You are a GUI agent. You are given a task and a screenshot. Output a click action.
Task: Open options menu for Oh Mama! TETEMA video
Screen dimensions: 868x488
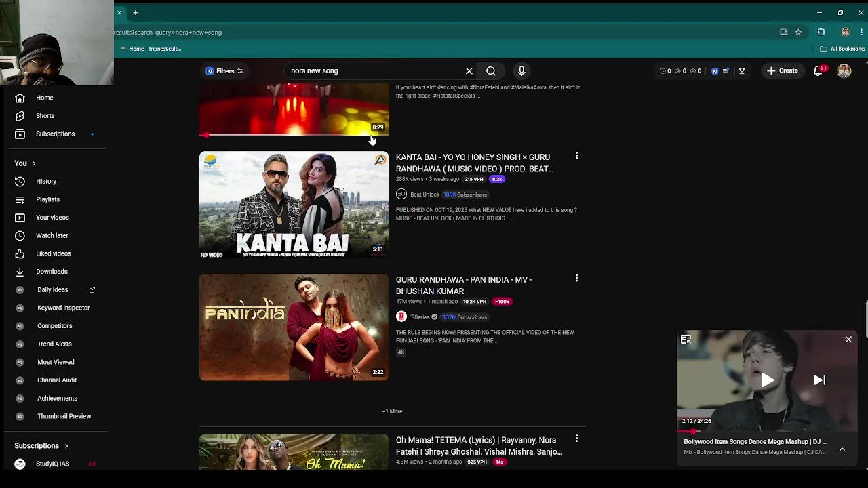[x=576, y=439]
